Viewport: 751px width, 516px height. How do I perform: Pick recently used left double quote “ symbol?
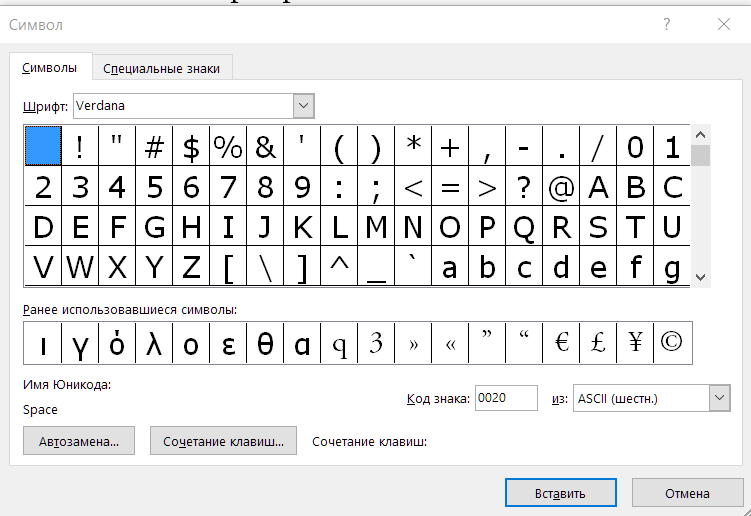(x=524, y=343)
